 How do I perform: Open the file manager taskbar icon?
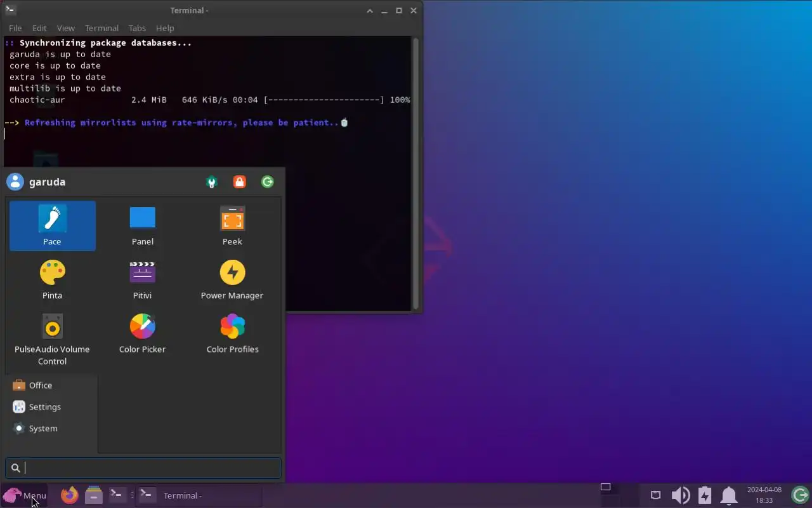[x=94, y=495]
